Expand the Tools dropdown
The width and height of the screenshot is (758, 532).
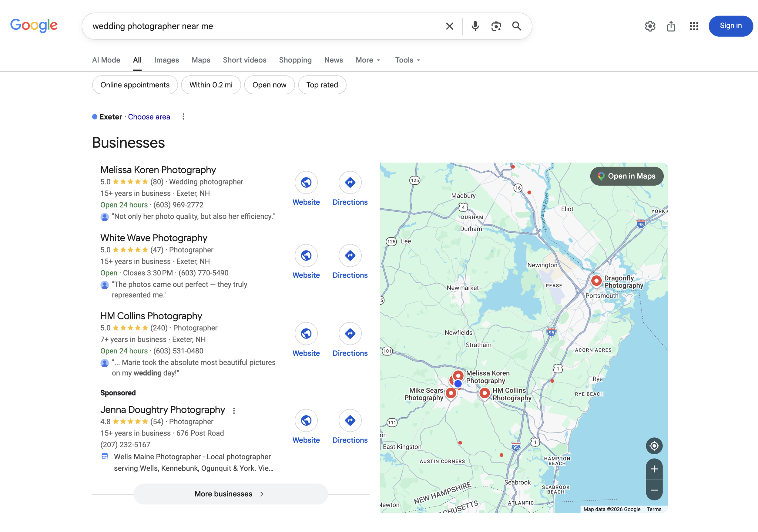click(x=408, y=60)
